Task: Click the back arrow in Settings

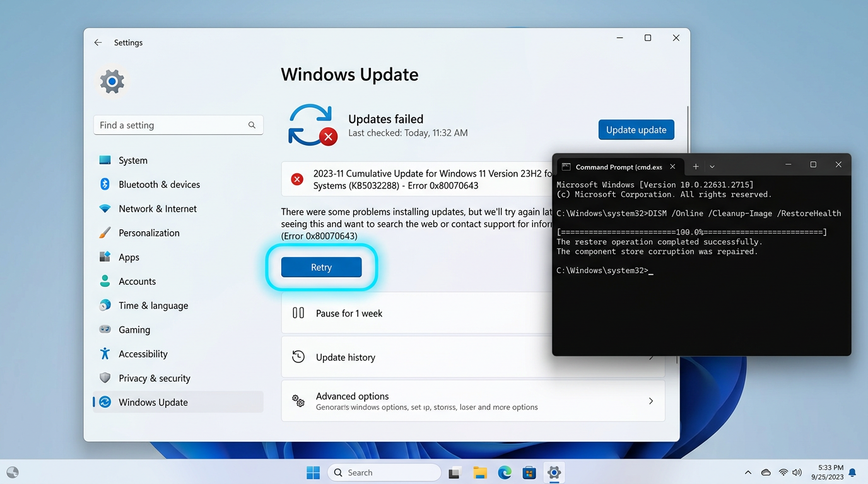Action: pyautogui.click(x=98, y=42)
